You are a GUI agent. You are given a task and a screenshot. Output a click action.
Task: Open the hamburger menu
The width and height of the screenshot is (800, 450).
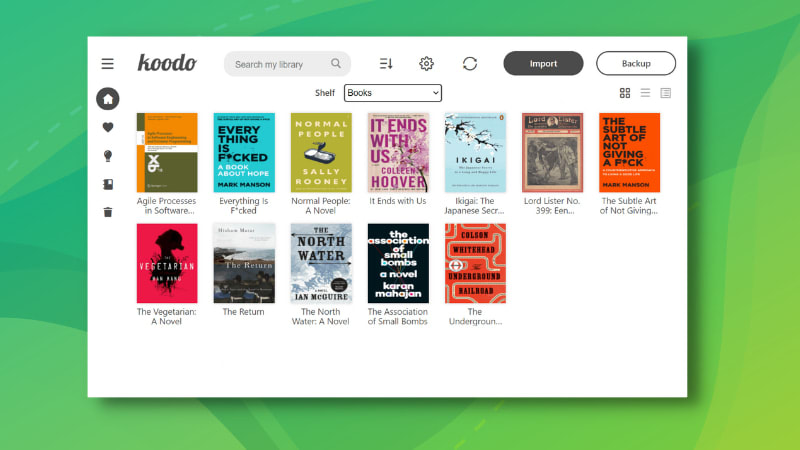pos(108,64)
